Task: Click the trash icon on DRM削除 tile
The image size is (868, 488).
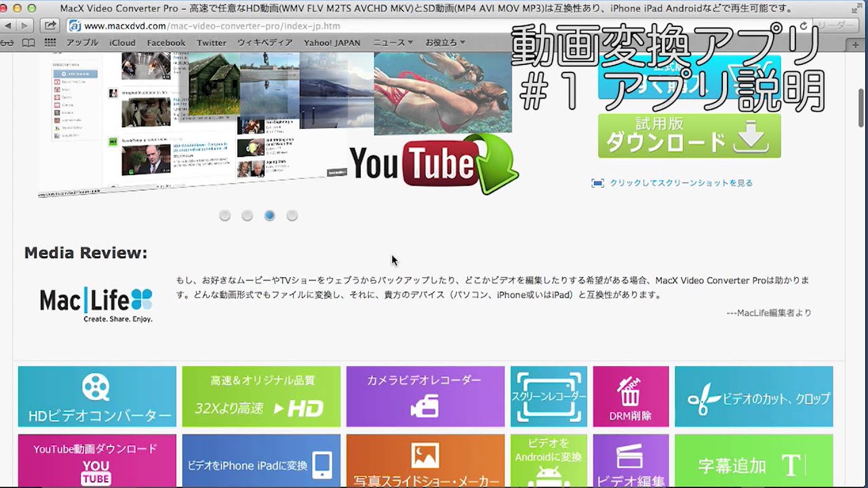Action: click(630, 392)
